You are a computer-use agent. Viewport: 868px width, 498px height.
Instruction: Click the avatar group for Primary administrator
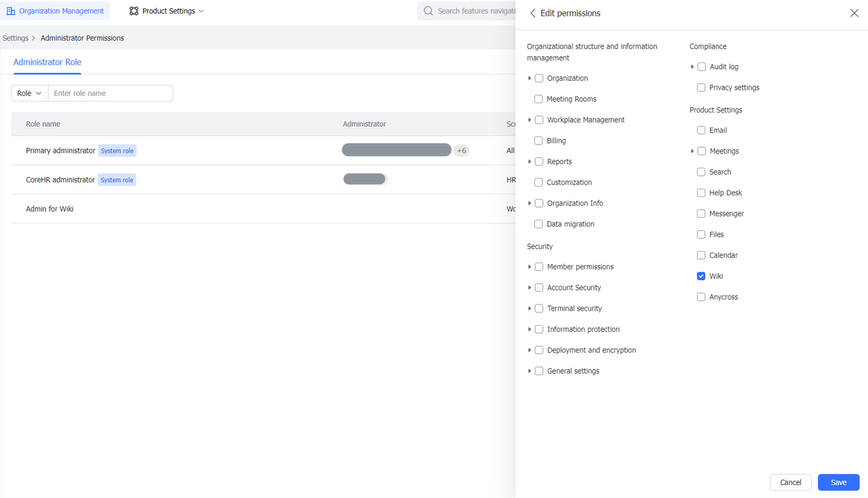point(396,149)
